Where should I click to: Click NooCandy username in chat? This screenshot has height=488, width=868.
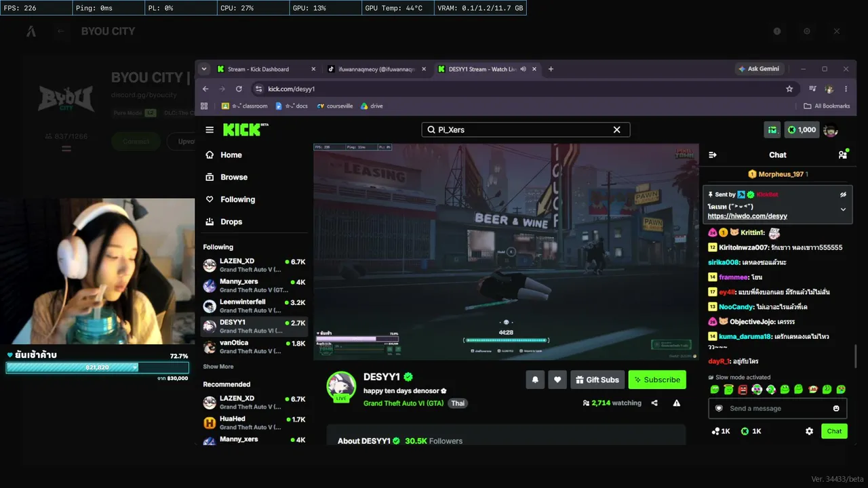click(736, 307)
